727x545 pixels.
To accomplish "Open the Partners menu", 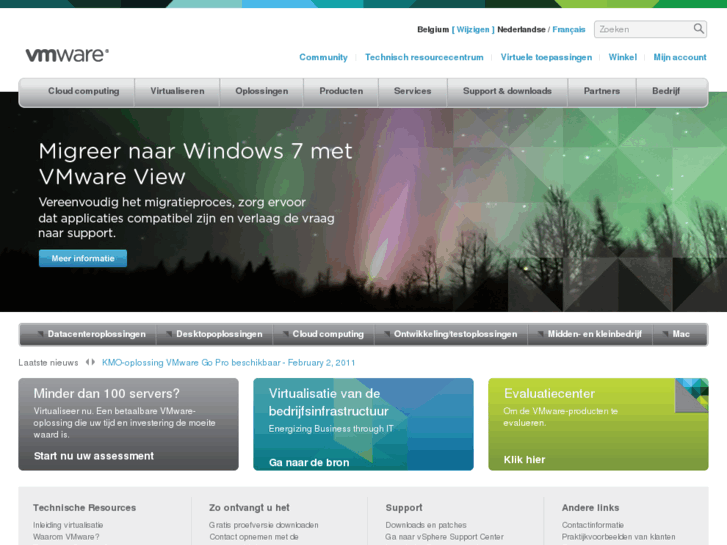I will pos(601,91).
